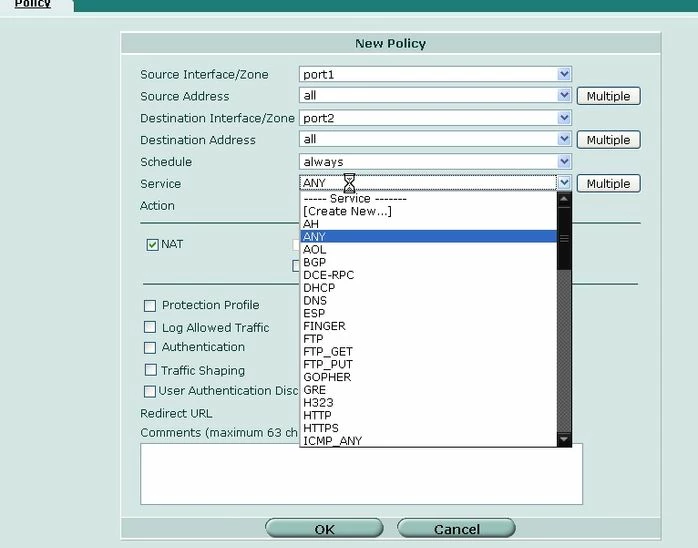Open the Source Address dropdown
This screenshot has width=698, height=548.
click(x=435, y=95)
